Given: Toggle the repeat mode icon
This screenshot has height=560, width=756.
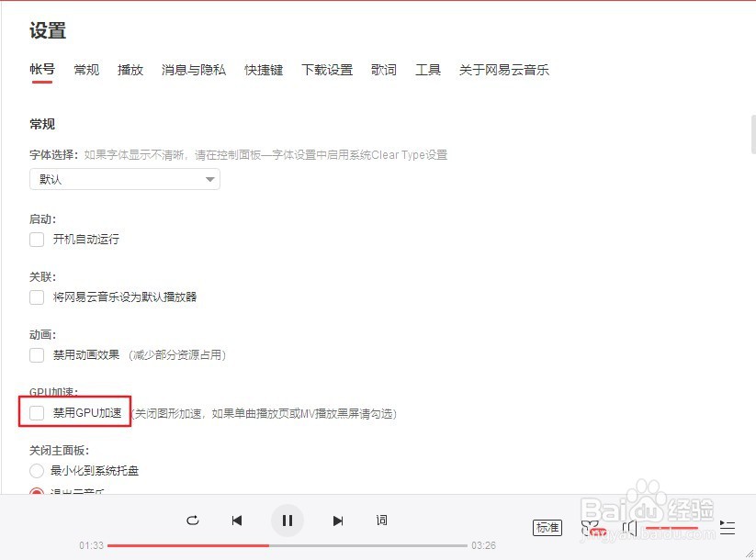Looking at the screenshot, I should 192,521.
